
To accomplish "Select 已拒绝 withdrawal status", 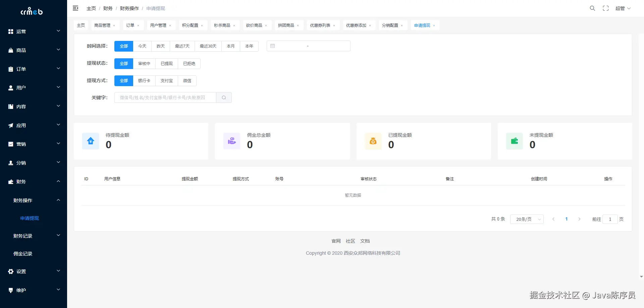I will [x=189, y=63].
